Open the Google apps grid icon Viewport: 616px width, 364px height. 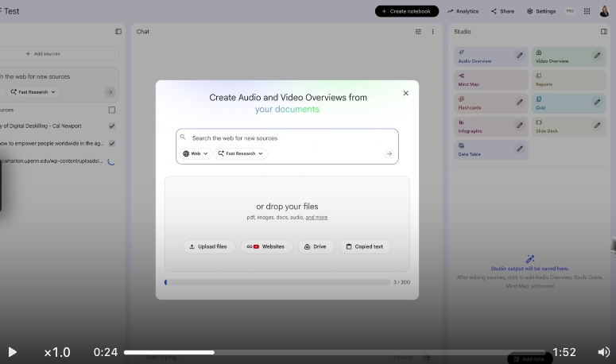(587, 11)
